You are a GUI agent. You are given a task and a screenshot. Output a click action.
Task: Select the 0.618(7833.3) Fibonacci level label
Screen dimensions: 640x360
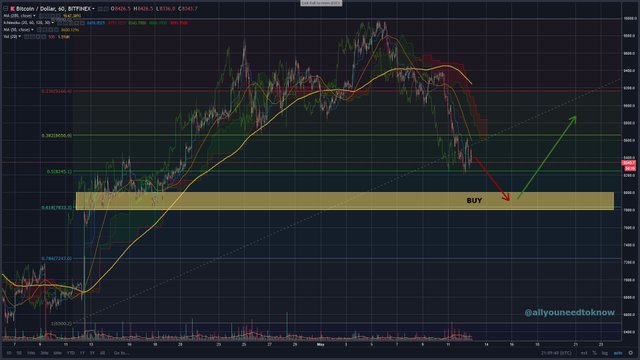click(x=56, y=208)
